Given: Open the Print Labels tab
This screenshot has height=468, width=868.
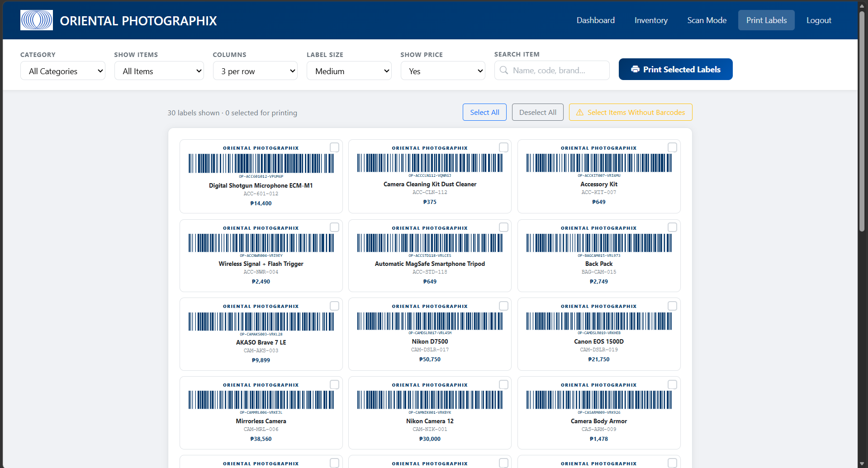Looking at the screenshot, I should [766, 20].
